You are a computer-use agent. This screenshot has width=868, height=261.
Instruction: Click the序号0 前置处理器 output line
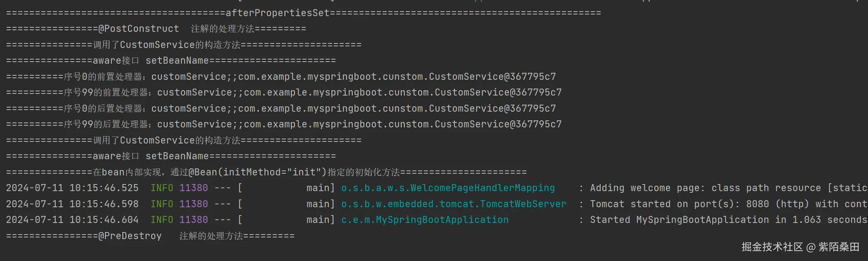click(x=281, y=77)
